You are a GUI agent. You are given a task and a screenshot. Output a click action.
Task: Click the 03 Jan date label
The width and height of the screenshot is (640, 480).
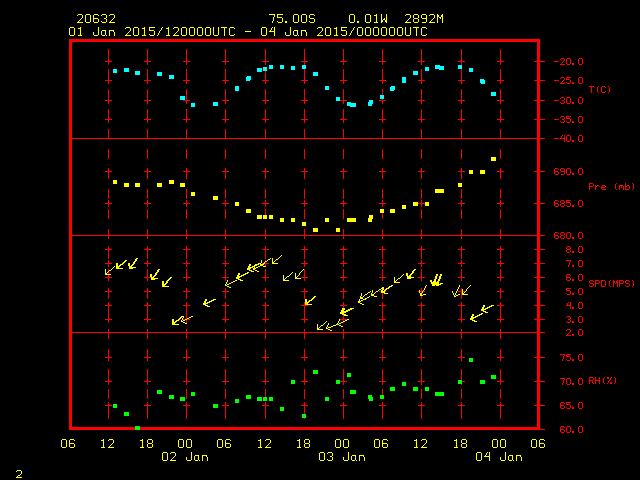[x=342, y=457]
